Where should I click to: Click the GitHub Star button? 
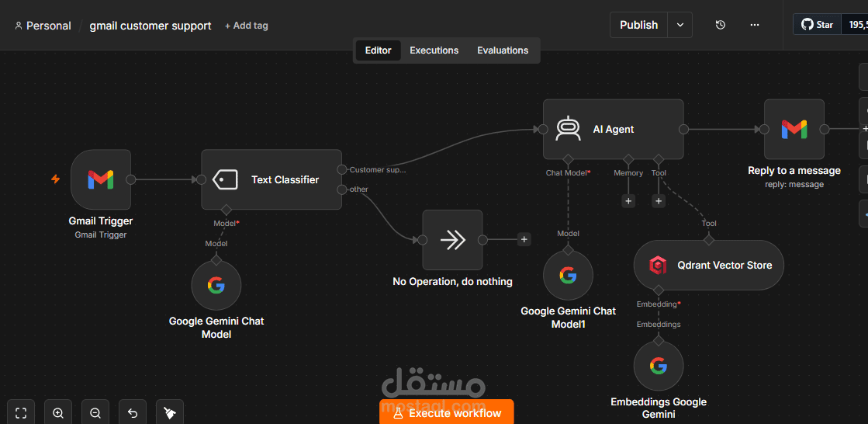[817, 25]
